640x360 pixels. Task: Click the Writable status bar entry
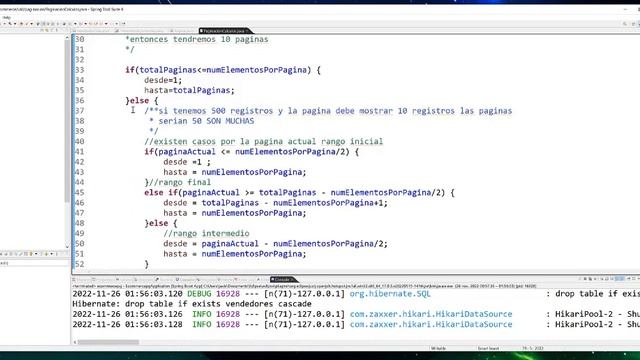(438, 349)
